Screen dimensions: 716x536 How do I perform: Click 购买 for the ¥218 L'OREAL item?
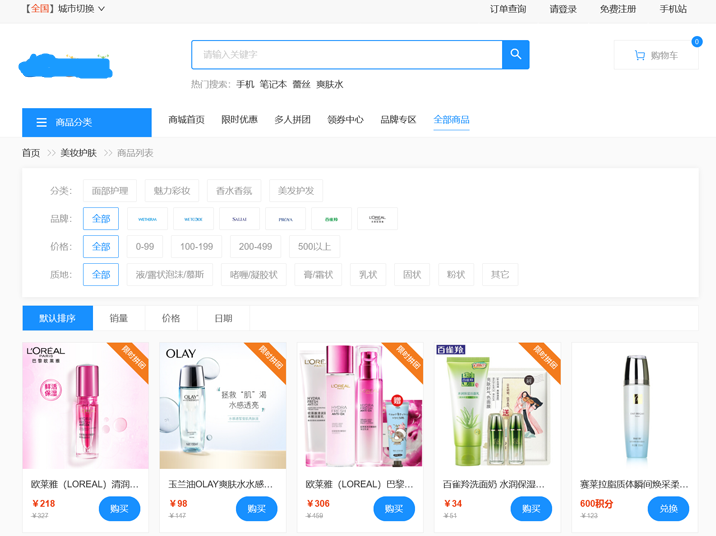pyautogui.click(x=119, y=509)
